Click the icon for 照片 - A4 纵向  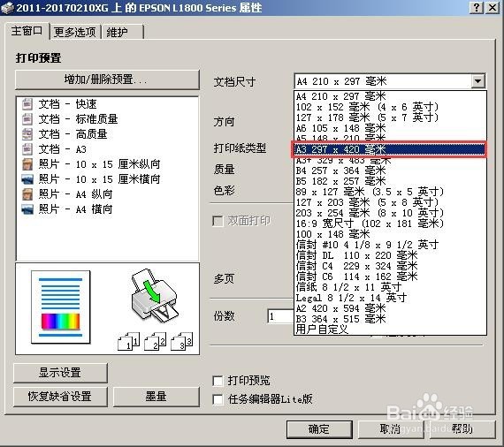click(x=27, y=194)
